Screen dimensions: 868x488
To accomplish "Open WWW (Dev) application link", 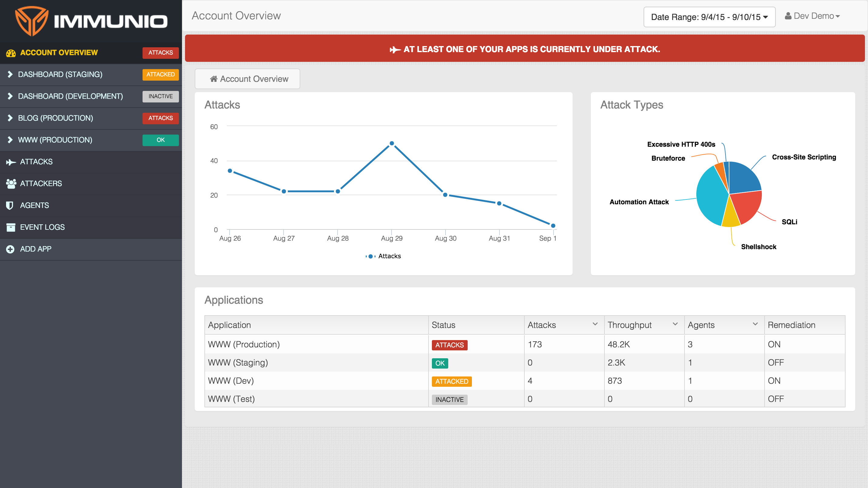I will [231, 381].
